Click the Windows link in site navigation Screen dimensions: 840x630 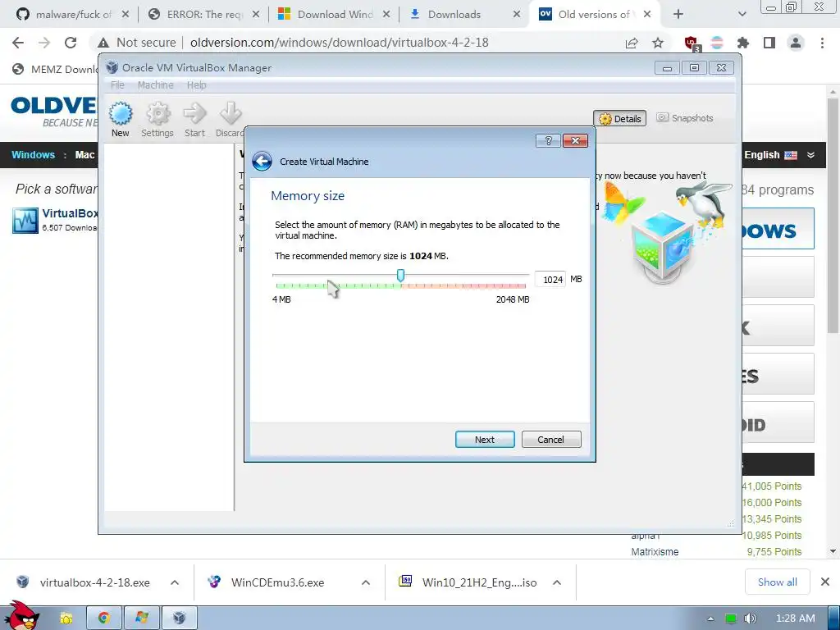tap(33, 155)
